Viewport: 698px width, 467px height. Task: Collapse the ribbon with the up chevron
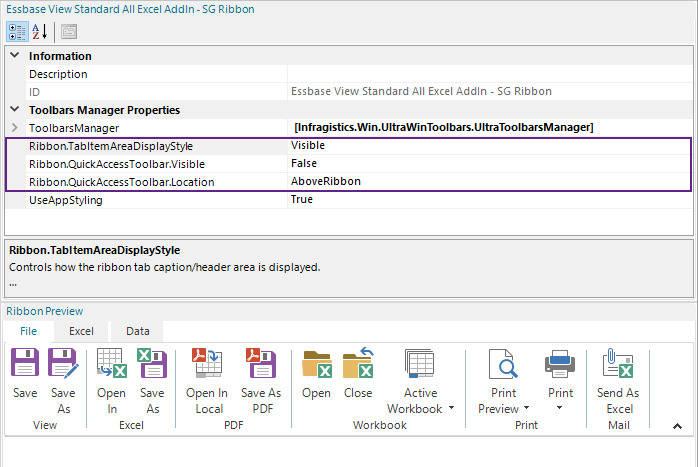[x=677, y=426]
